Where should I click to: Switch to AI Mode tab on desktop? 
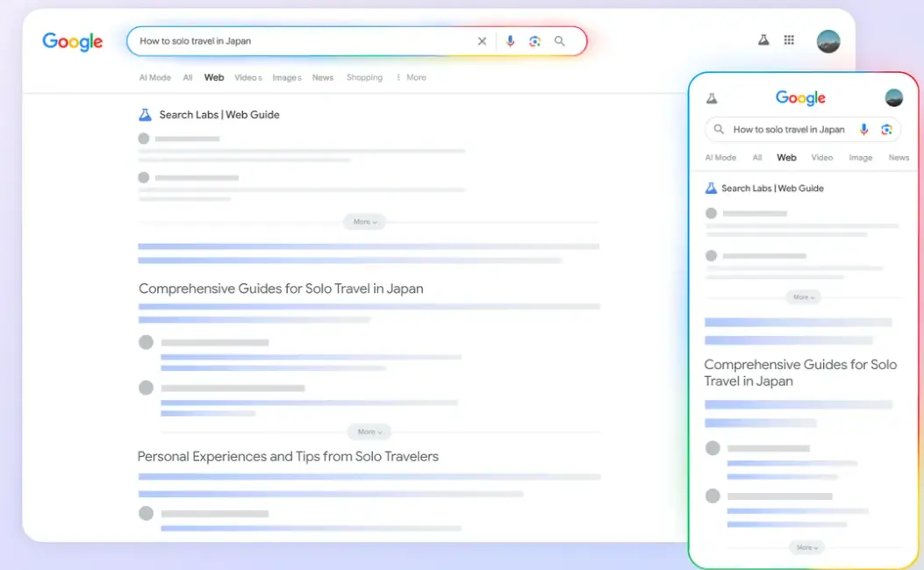[155, 77]
